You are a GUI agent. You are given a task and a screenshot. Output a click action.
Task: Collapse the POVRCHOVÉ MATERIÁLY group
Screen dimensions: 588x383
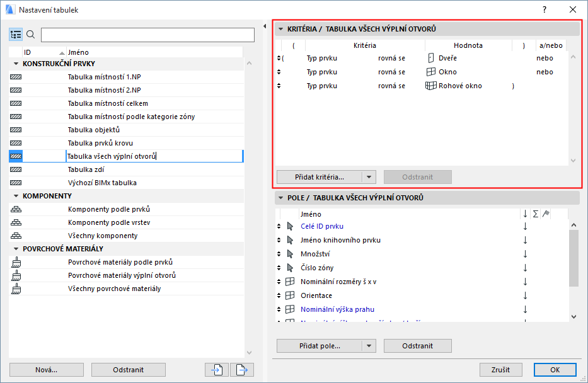coord(16,249)
